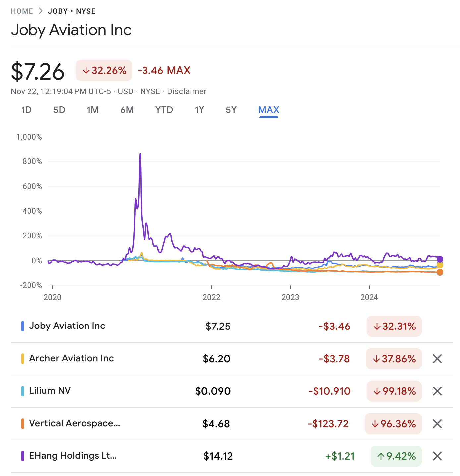Image resolution: width=460 pixels, height=476 pixels.
Task: Click the breadcrumb chevron after HOME
Action: click(x=41, y=11)
